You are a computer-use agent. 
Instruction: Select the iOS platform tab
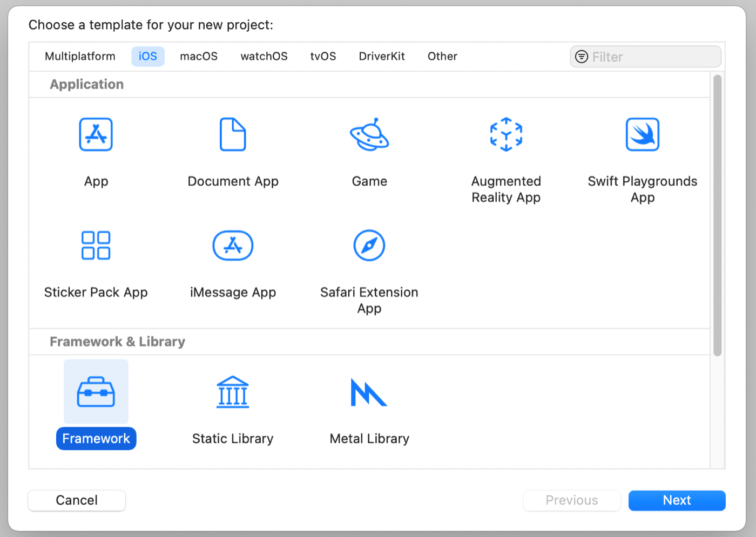pyautogui.click(x=148, y=56)
